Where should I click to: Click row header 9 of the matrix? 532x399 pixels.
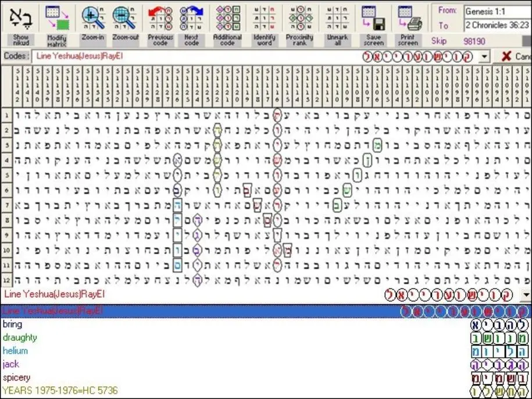(x=6, y=235)
